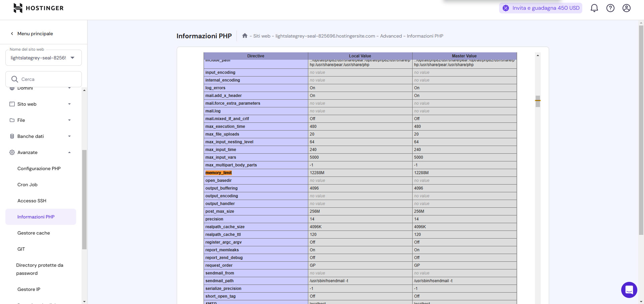Click the serialize_precision directive

point(223,289)
